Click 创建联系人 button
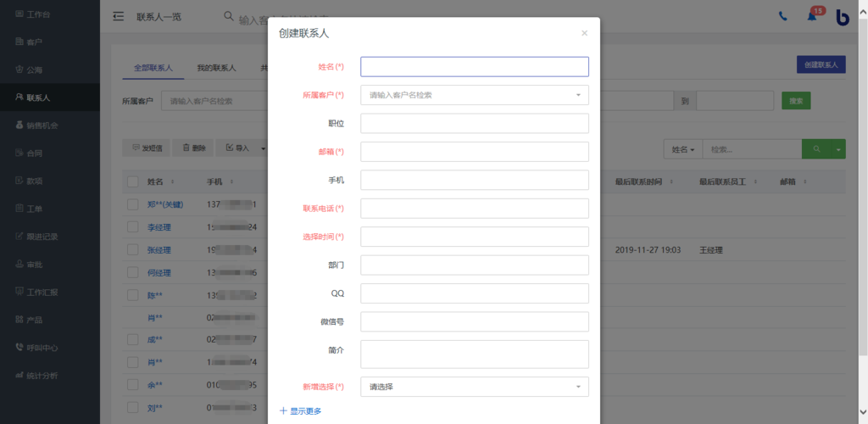868x424 pixels. tap(821, 64)
